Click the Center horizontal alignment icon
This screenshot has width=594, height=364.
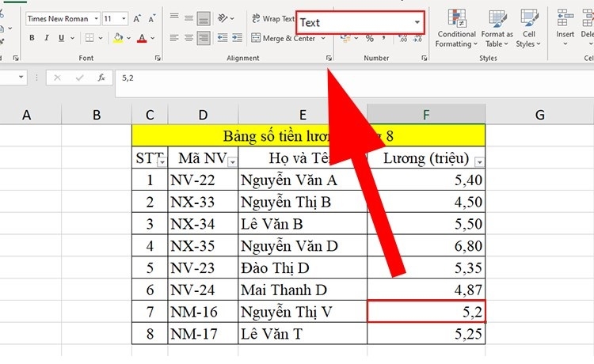(x=188, y=38)
